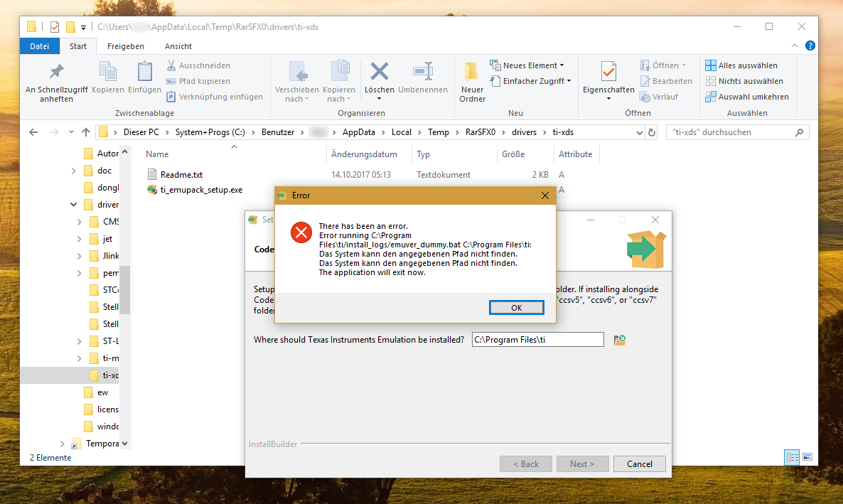Click the installation path input field
Screen dimensions: 843x504
(x=537, y=339)
